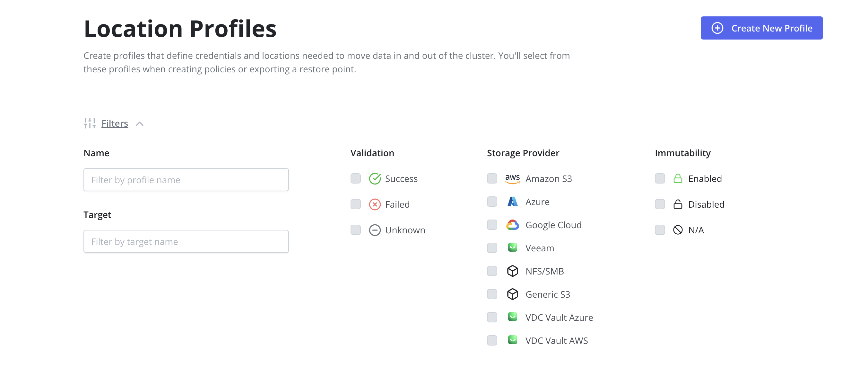Check the Disabled immutability checkbox

click(659, 204)
